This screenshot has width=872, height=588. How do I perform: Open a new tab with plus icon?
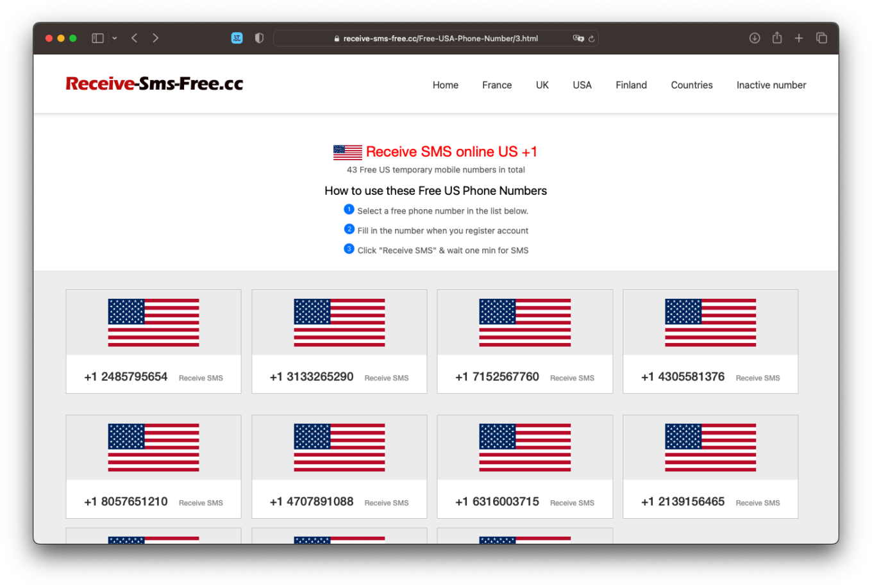point(799,38)
